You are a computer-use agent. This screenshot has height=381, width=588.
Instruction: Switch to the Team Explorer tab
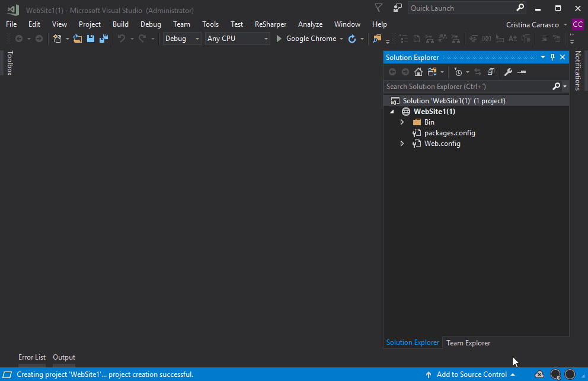[x=468, y=342]
